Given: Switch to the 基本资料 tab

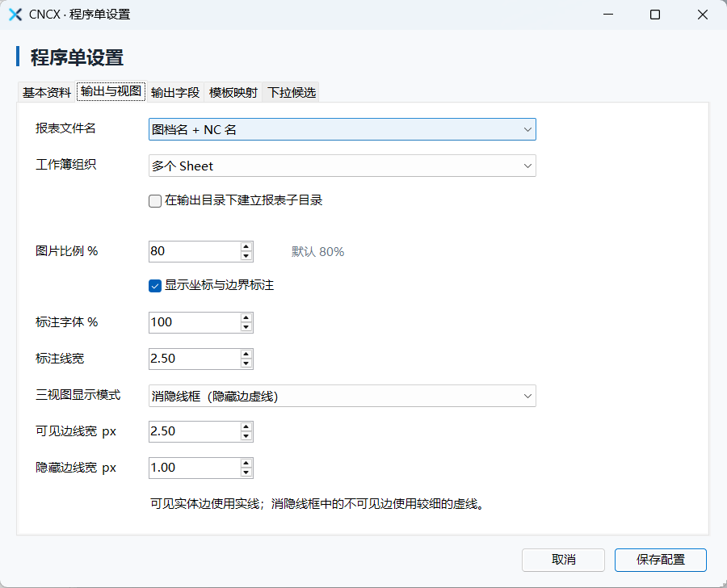Looking at the screenshot, I should click(47, 92).
